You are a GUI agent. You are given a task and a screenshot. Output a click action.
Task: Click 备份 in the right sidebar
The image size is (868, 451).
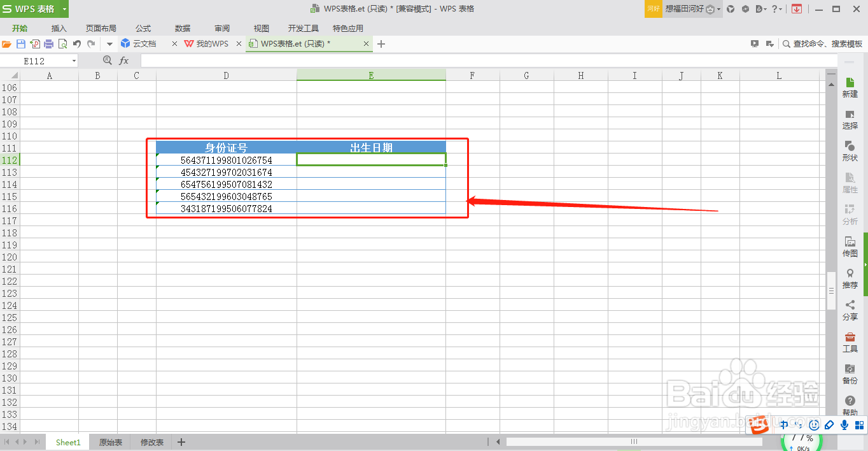(x=850, y=374)
